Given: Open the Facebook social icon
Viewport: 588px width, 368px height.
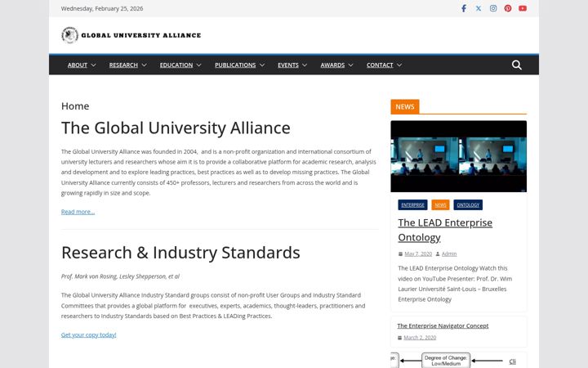Looking at the screenshot, I should click(x=464, y=8).
